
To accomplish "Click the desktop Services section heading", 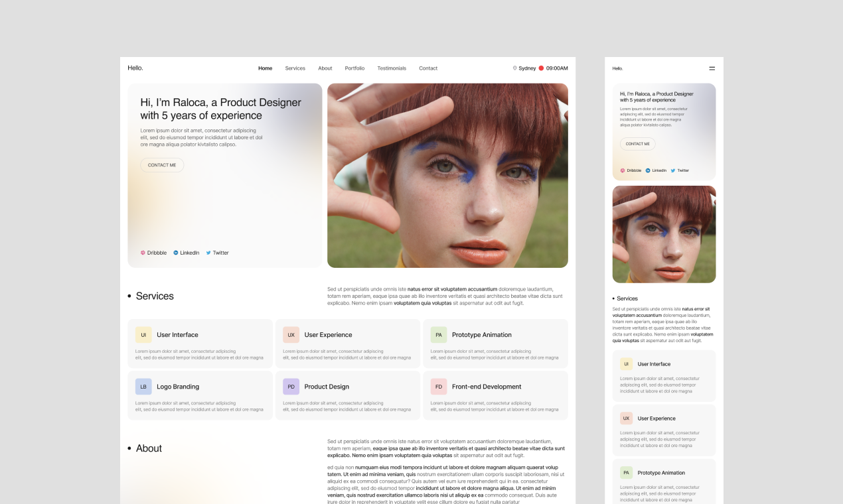I will tap(155, 296).
